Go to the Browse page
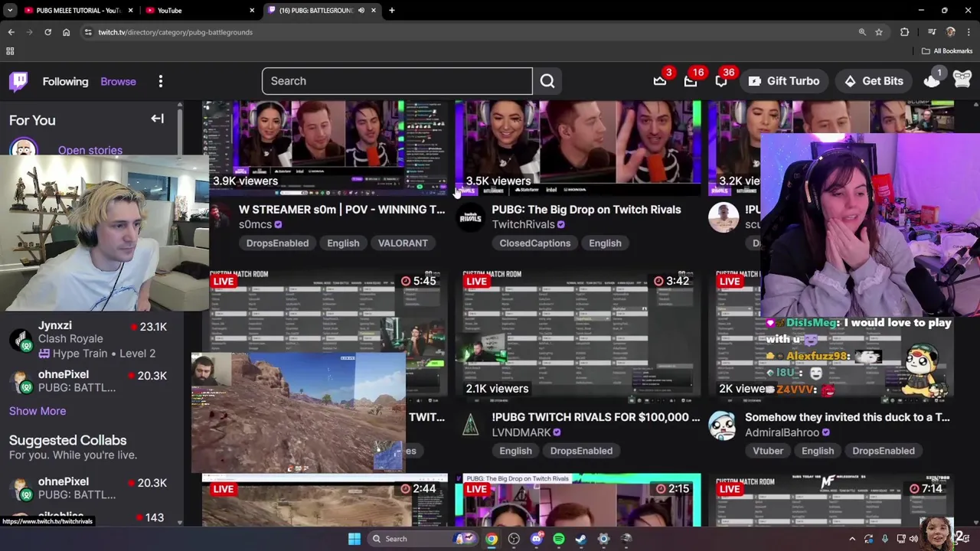The image size is (980, 551). pos(118,81)
